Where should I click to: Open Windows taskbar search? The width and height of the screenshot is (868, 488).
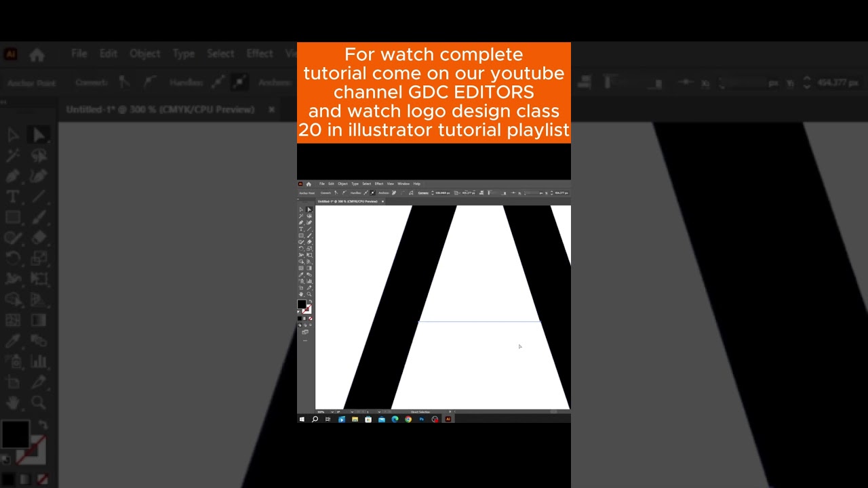pos(315,420)
